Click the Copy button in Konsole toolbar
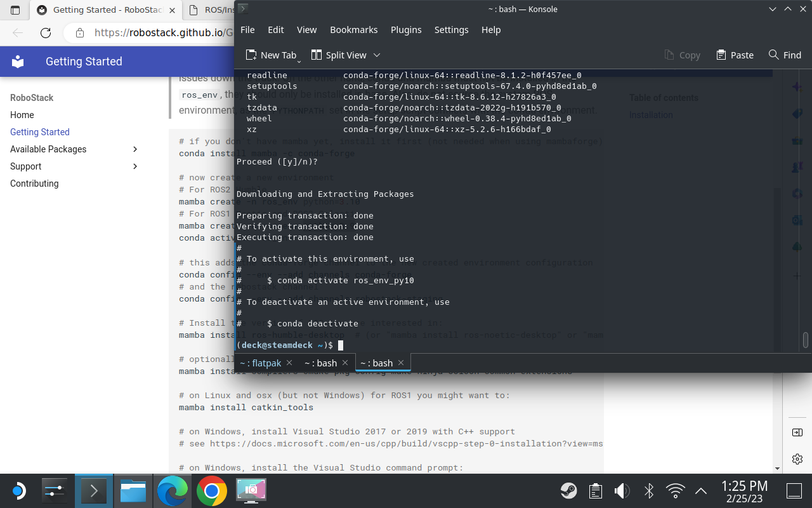 tap(682, 55)
